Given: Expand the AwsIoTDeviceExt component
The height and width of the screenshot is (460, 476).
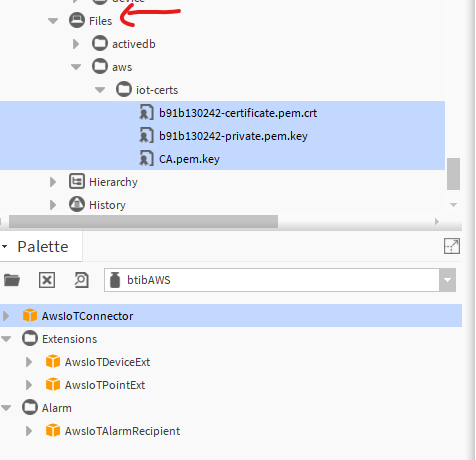Looking at the screenshot, I should [x=29, y=362].
